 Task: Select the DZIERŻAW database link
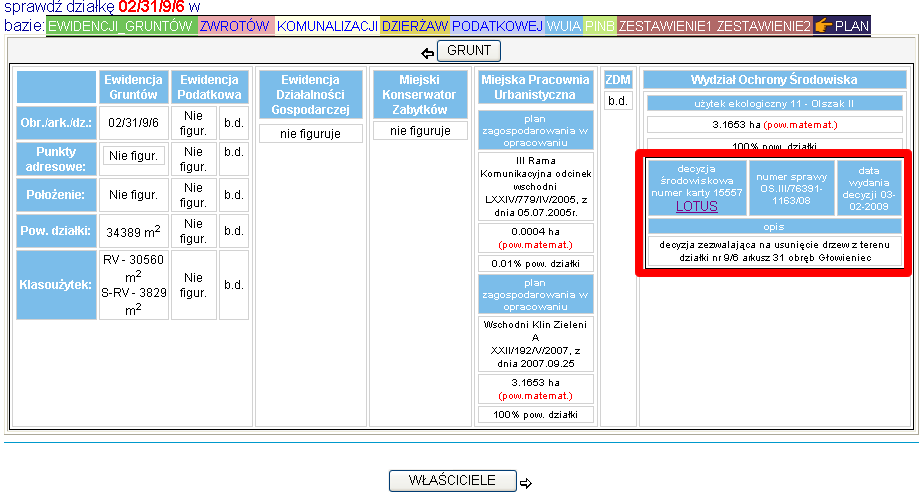click(x=414, y=26)
